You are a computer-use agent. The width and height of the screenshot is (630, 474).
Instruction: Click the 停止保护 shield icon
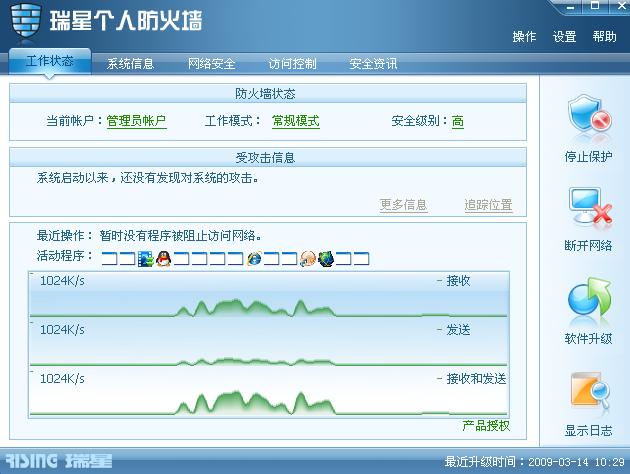click(589, 114)
